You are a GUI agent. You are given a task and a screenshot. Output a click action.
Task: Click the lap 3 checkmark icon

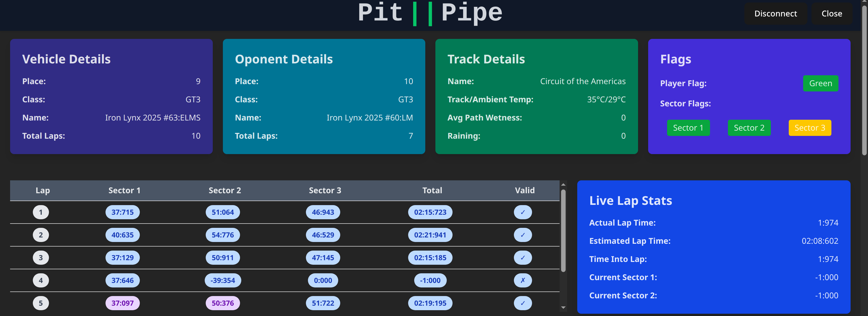tap(523, 257)
